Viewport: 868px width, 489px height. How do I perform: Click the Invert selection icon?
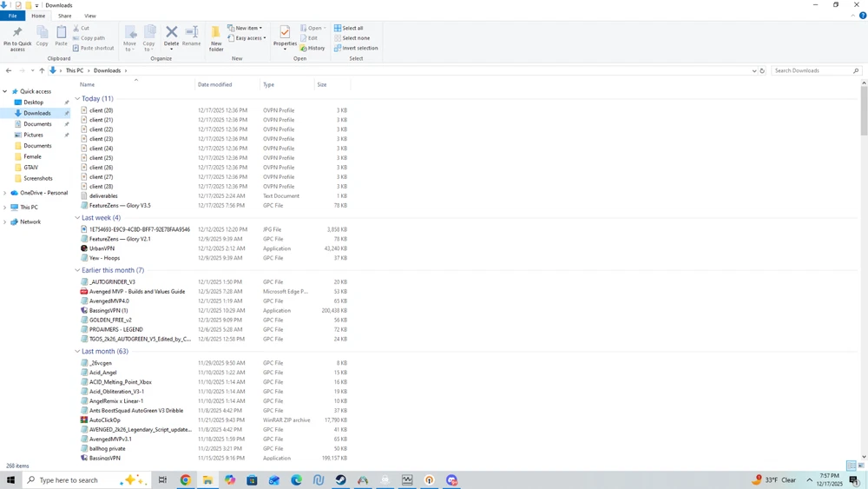click(x=338, y=48)
